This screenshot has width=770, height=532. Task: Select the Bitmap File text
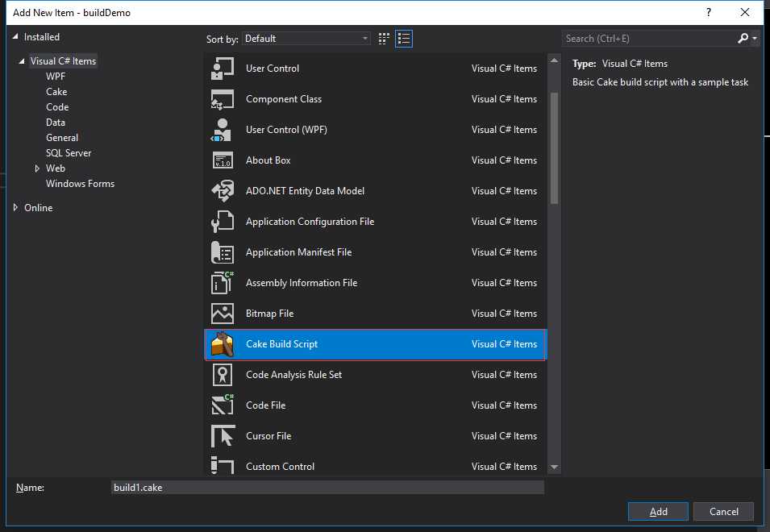coord(269,313)
